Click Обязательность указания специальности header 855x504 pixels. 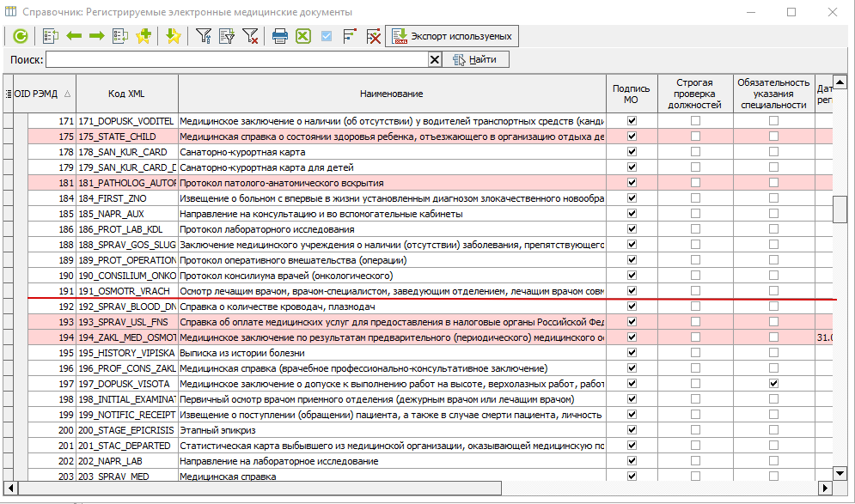773,94
